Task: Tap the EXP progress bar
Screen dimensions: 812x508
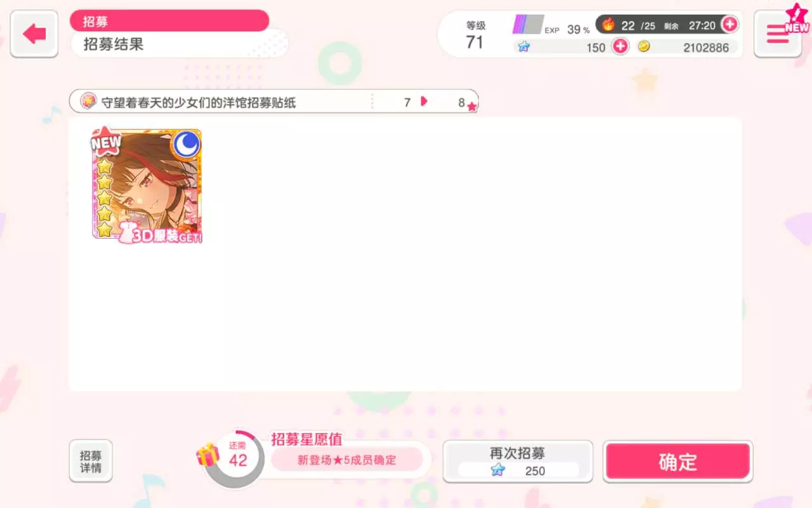Action: [528, 24]
